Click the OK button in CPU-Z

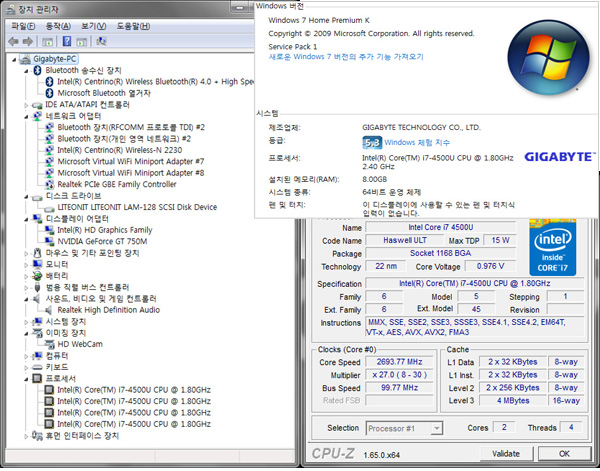point(564,454)
